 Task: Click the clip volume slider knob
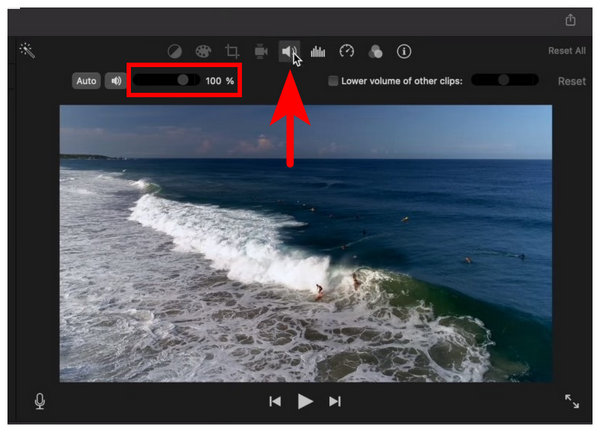click(183, 80)
